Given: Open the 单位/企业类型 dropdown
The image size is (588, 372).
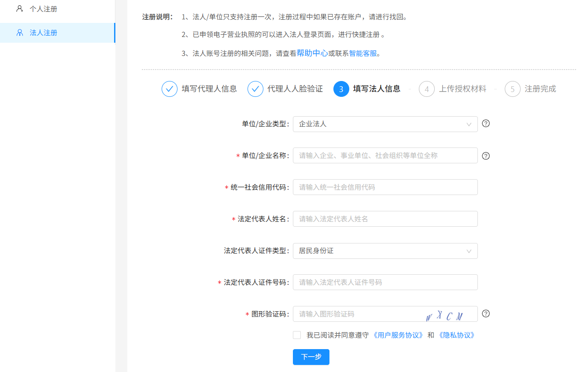Looking at the screenshot, I should (385, 124).
